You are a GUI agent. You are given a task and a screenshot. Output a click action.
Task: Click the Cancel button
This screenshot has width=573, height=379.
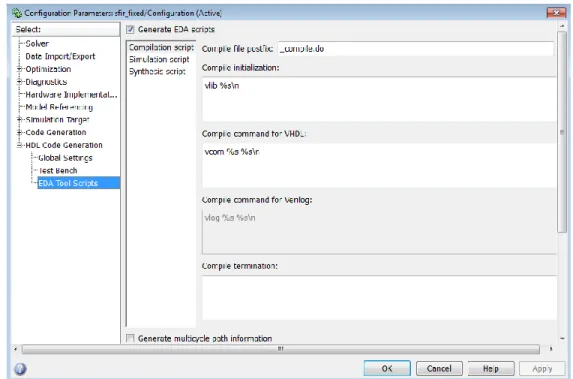pos(439,368)
